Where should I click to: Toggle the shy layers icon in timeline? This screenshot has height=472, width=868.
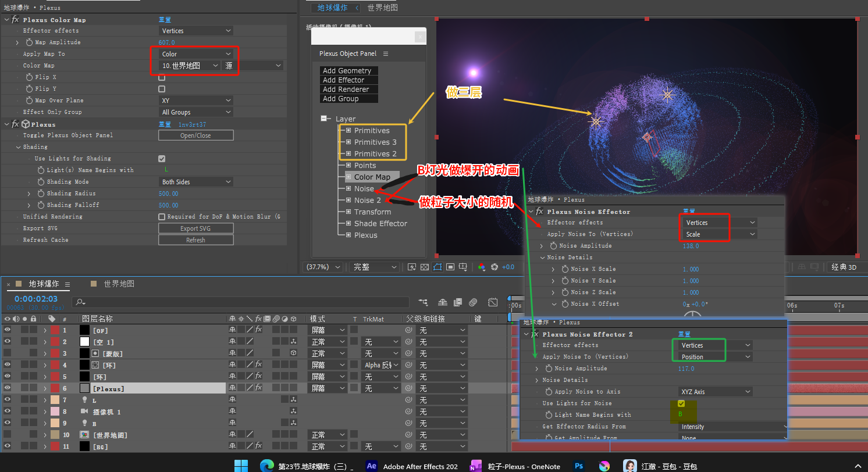point(443,303)
